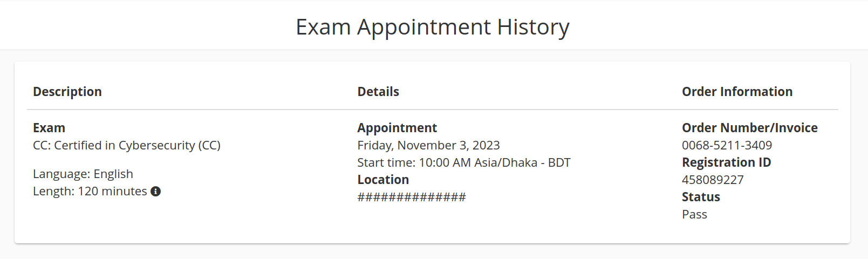The image size is (868, 259).
Task: Click the masked location hash text
Action: 412,197
